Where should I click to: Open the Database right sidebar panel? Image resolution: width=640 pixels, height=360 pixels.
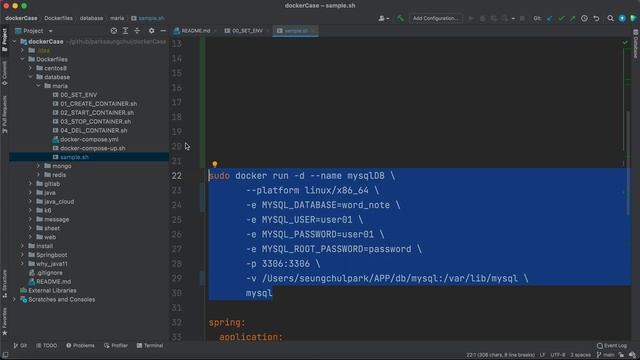636,44
